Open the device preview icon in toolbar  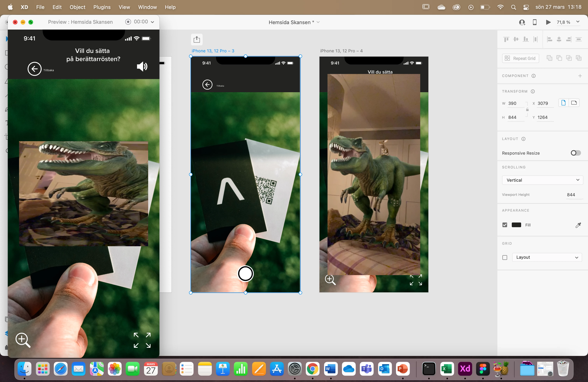coord(535,22)
